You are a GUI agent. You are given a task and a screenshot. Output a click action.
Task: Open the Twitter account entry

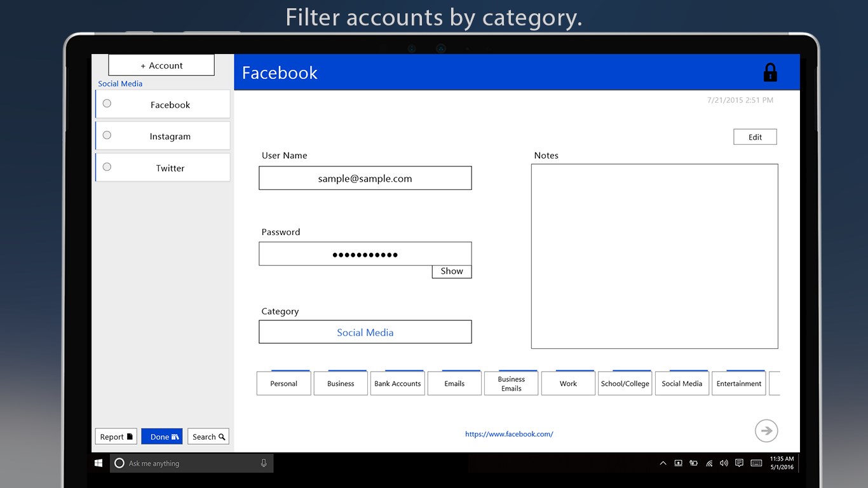point(163,167)
